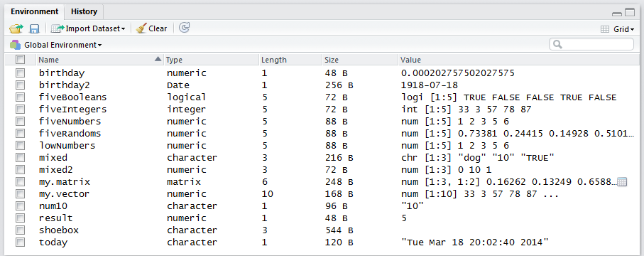Click the sort arrow in Name header
Image resolution: width=644 pixels, height=256 pixels.
158,59
